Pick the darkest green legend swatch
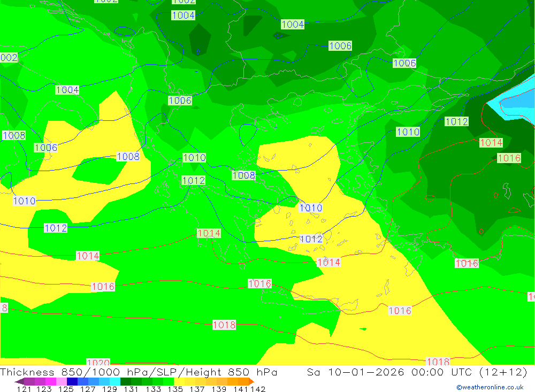The height and width of the screenshot is (392, 535). [x=126, y=381]
